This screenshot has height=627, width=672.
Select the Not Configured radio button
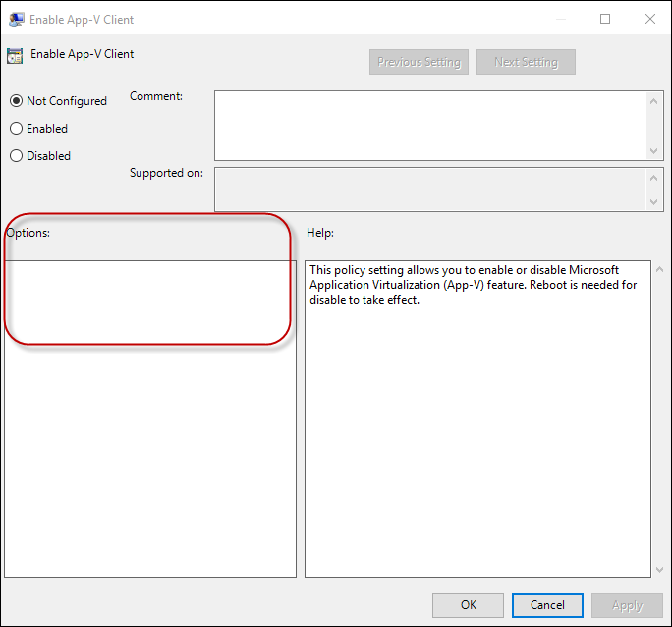(x=16, y=101)
